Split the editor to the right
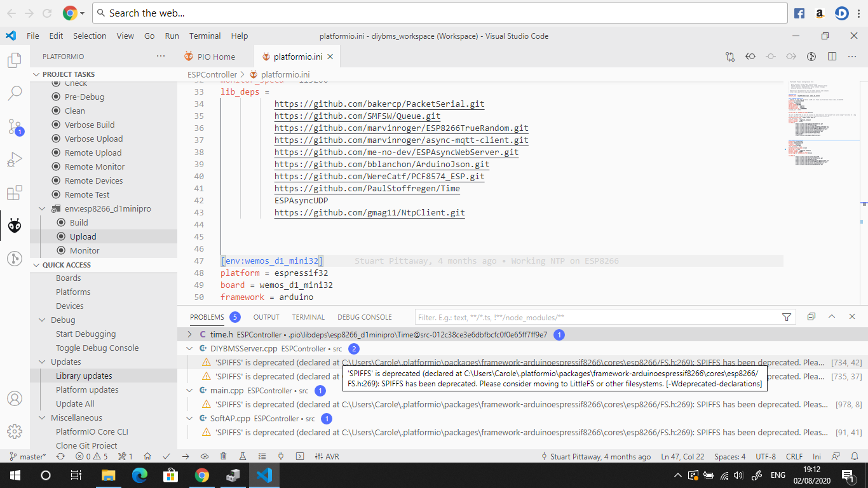 point(832,57)
